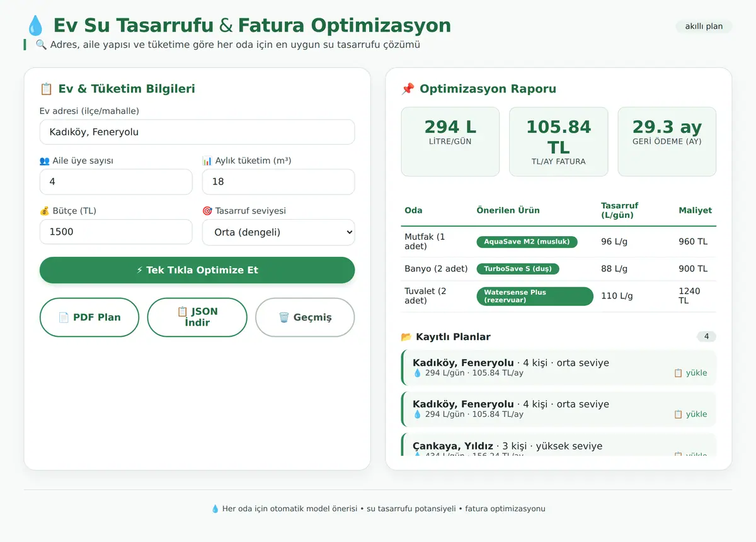Click the money bag icon next to Bütçe

(44, 211)
